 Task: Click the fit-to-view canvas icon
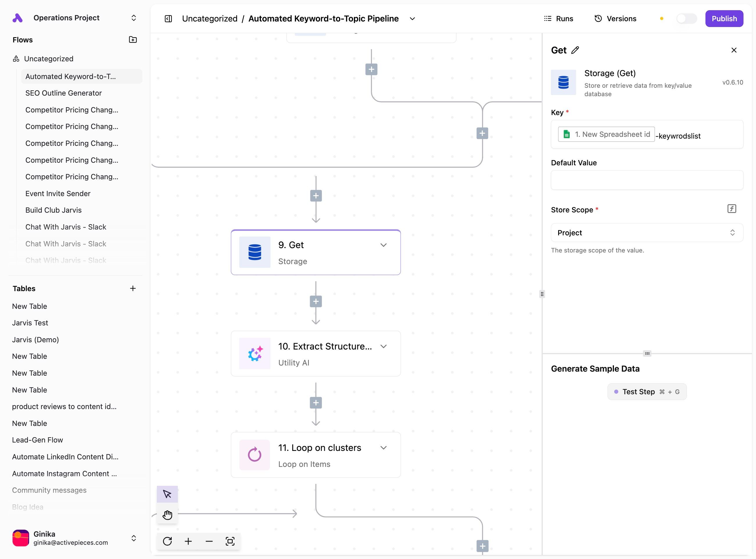point(230,541)
